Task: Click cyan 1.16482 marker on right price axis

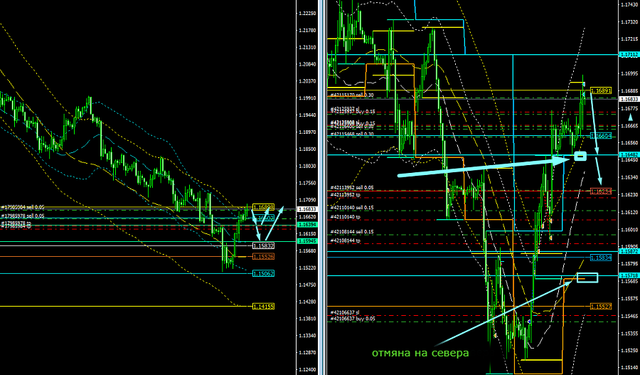Action: 629,154
